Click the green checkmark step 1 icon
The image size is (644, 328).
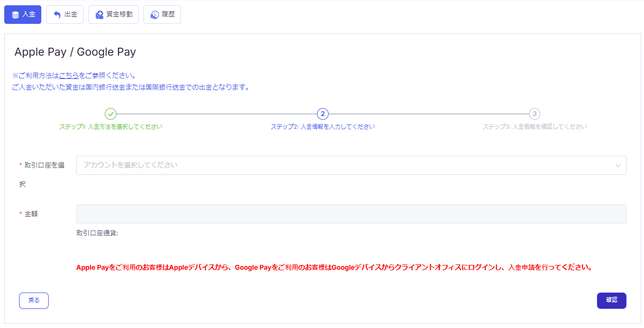[111, 114]
